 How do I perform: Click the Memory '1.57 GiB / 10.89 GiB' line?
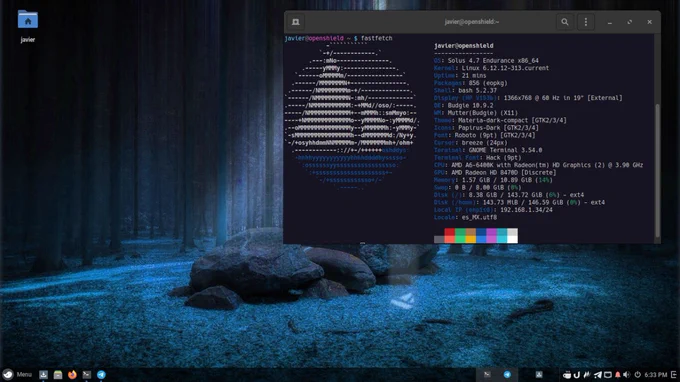click(x=493, y=180)
